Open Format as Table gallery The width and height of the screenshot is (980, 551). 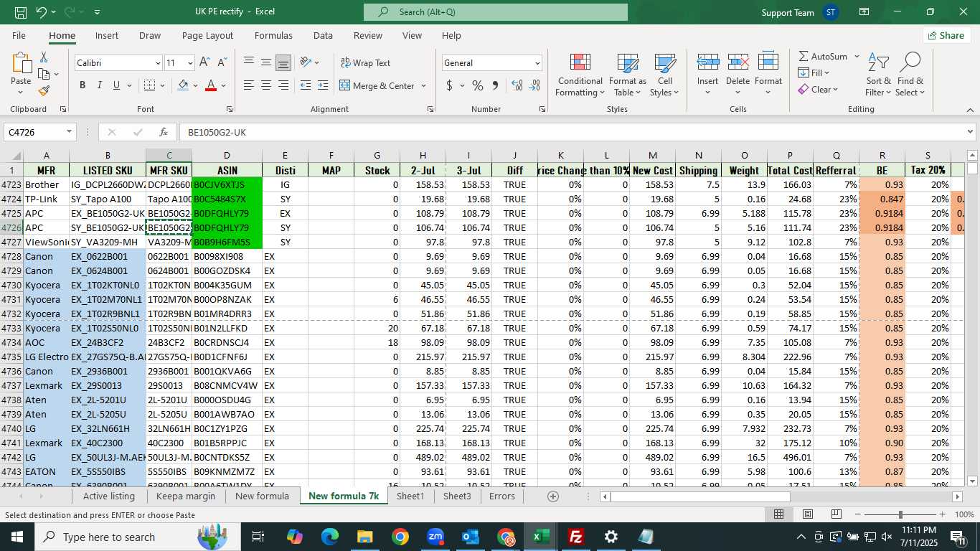[x=628, y=75]
